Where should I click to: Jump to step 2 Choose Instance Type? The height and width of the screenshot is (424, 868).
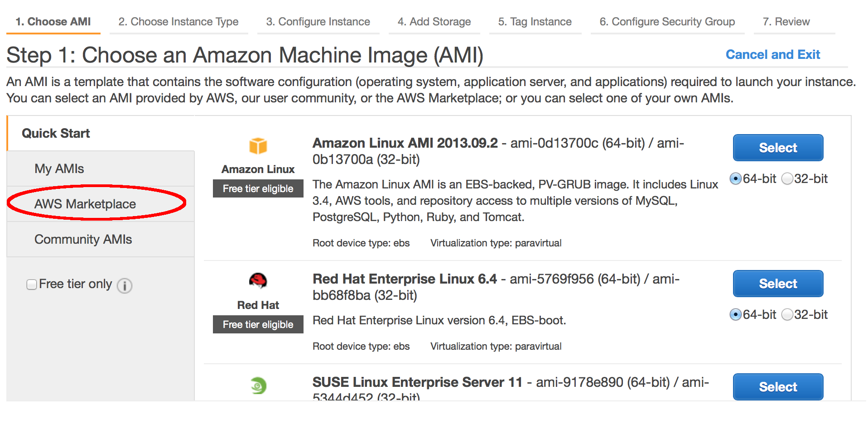tap(178, 22)
